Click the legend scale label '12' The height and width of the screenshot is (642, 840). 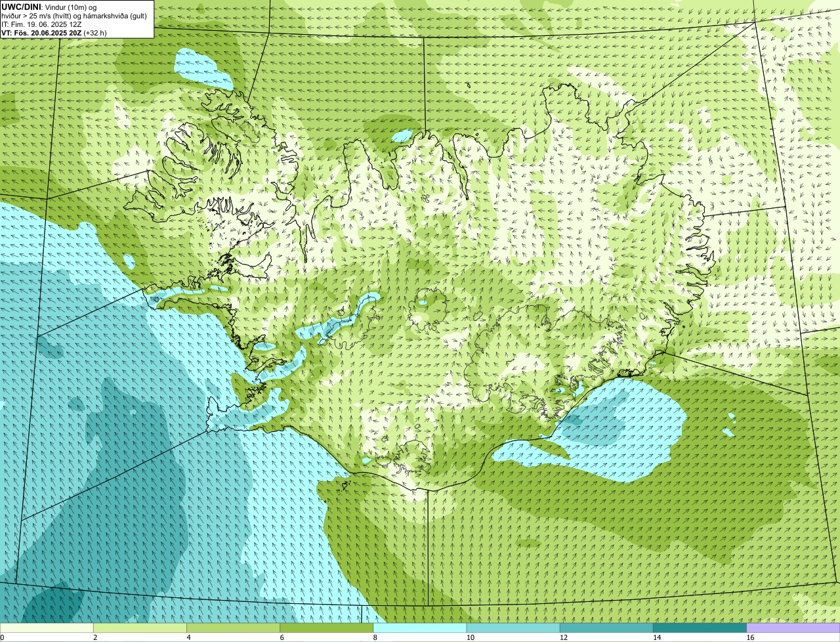point(564,637)
